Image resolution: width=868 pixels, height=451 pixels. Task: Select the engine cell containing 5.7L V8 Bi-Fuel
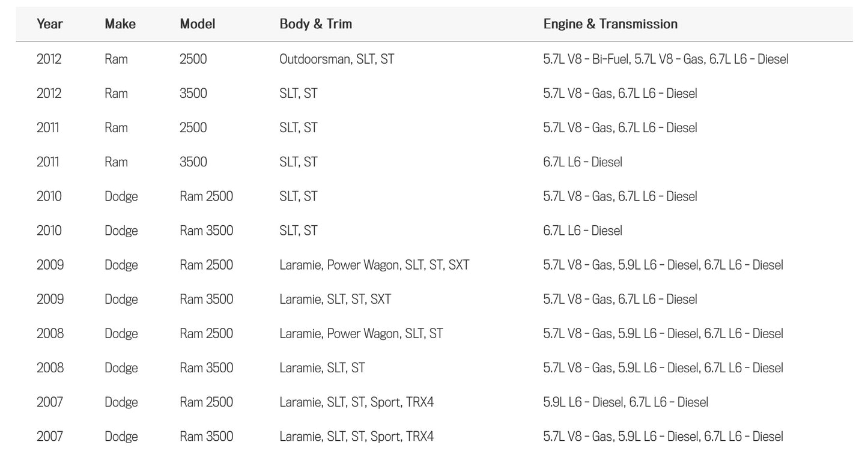coord(666,59)
